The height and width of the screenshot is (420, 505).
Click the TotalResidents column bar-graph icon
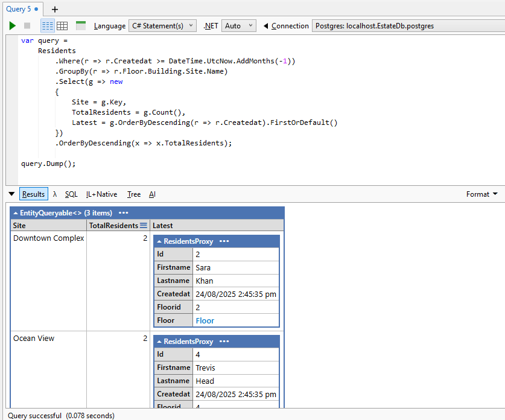click(144, 226)
